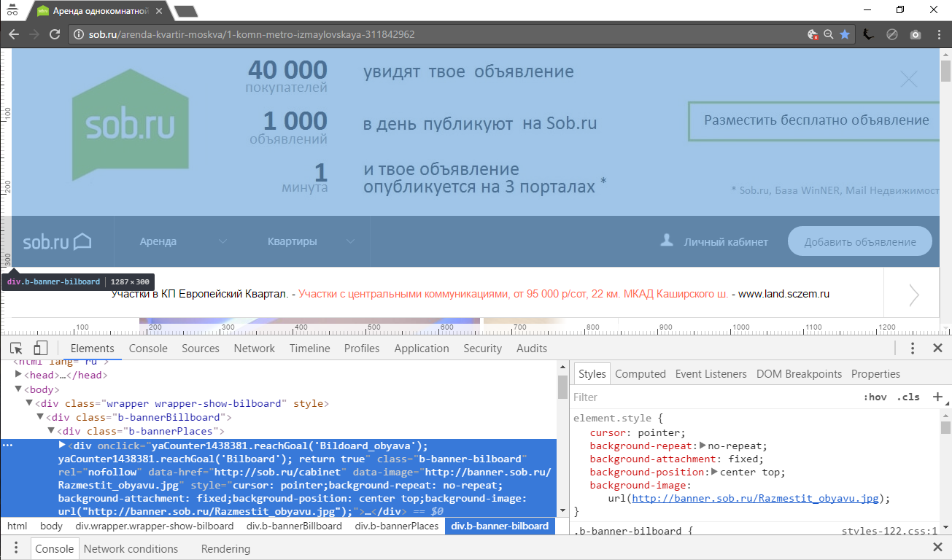Open the Личный кабинет link

click(726, 241)
